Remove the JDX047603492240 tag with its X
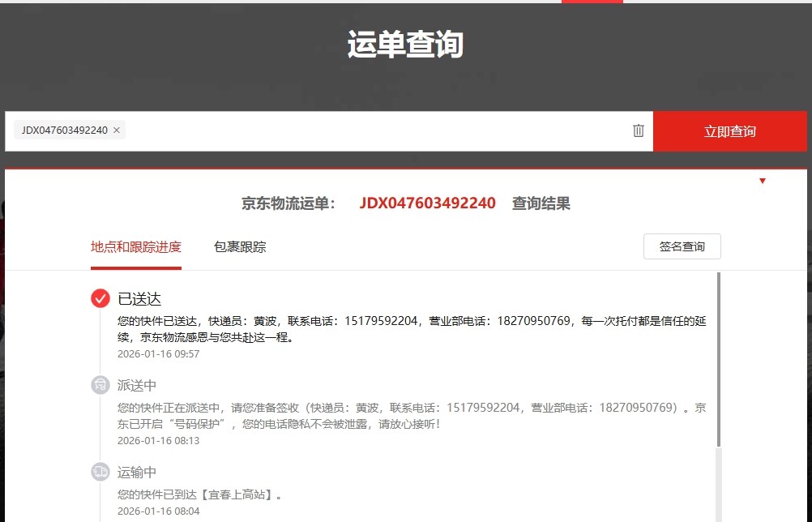Viewport: 812px width, 522px height. point(117,130)
